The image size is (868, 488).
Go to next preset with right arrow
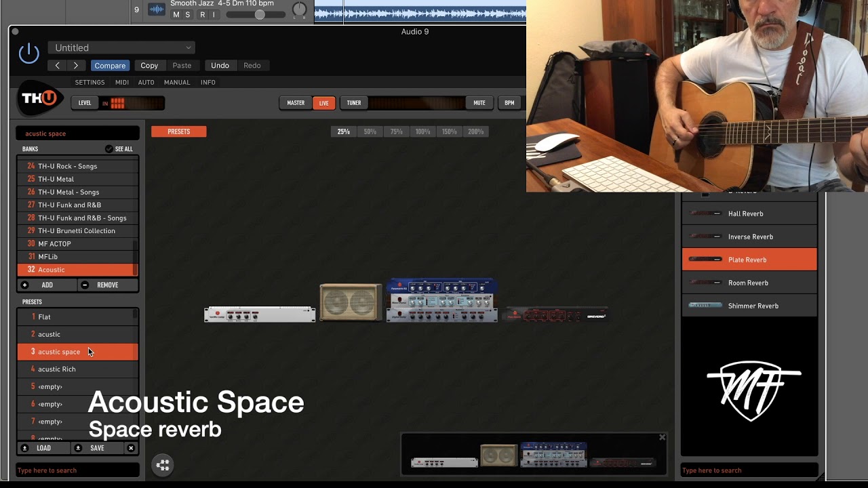tap(75, 66)
